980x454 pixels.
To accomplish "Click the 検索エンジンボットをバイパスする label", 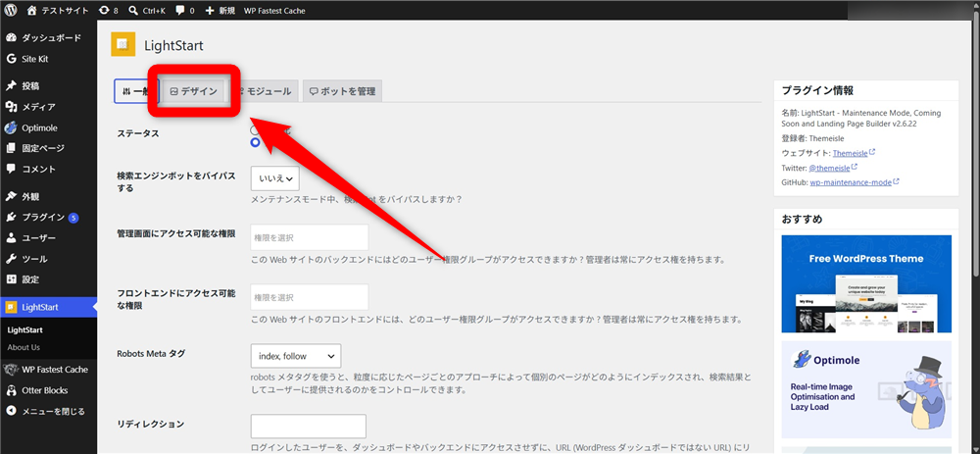I will tap(176, 182).
